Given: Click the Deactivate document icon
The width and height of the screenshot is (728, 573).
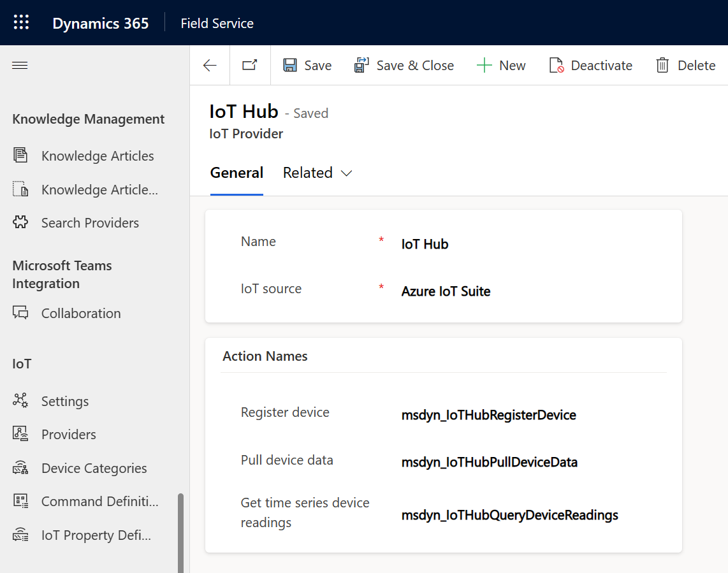Looking at the screenshot, I should pos(557,65).
